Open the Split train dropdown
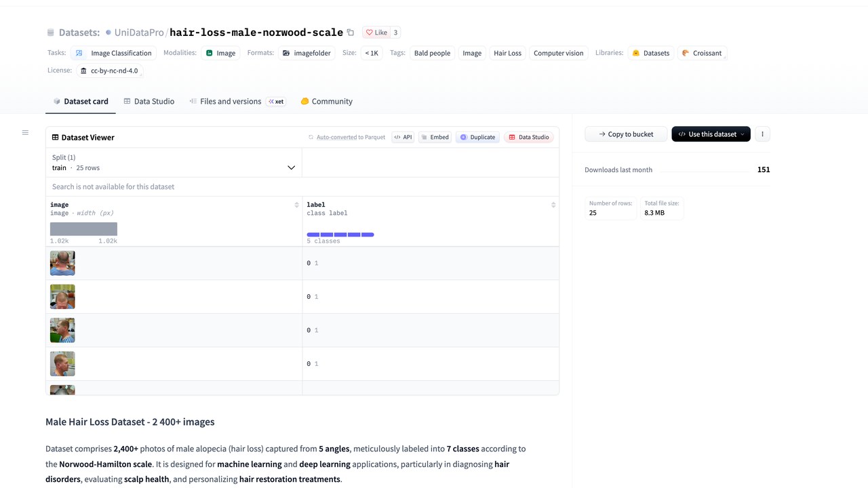 (x=174, y=163)
